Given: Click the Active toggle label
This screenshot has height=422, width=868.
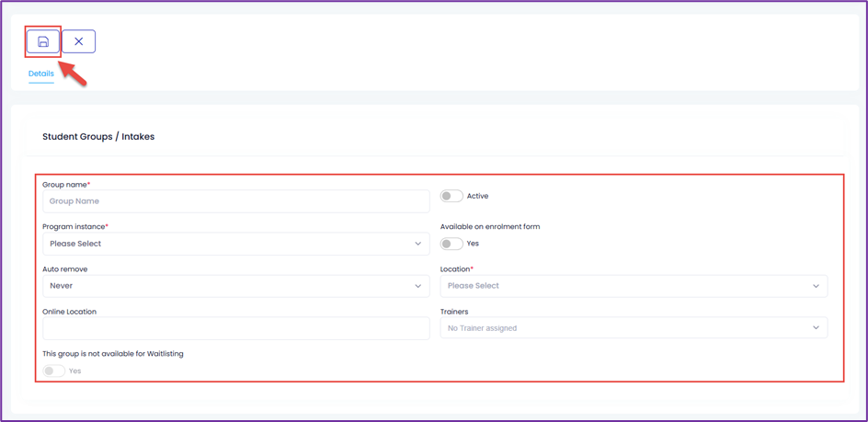Looking at the screenshot, I should tap(478, 196).
